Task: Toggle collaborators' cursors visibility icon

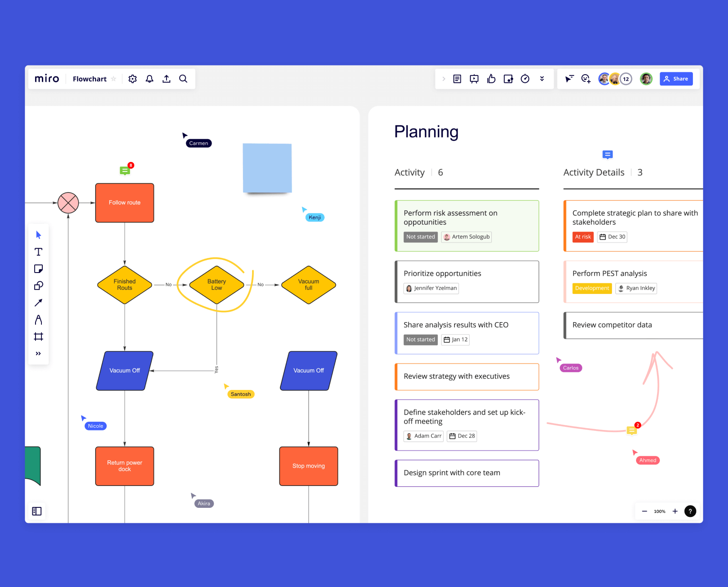Action: [569, 79]
